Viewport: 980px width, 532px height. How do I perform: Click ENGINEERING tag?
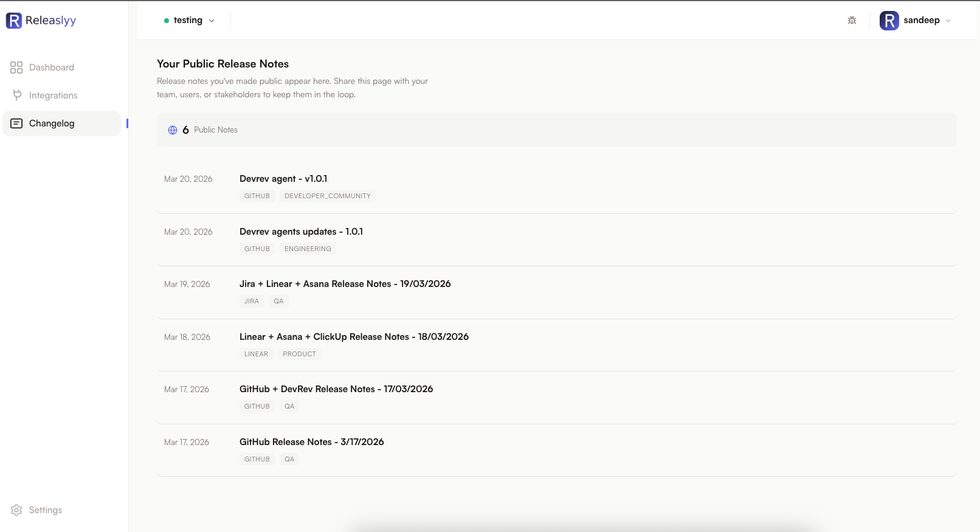pyautogui.click(x=308, y=249)
